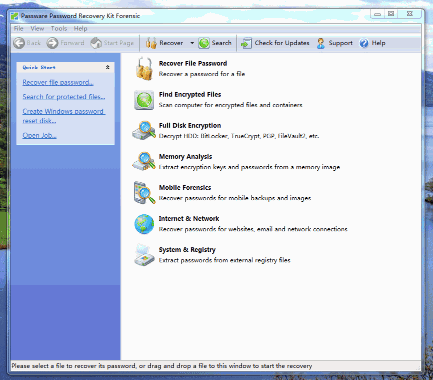The height and width of the screenshot is (380, 433).
Task: Click the 'Open Job...' link
Action: pos(39,135)
